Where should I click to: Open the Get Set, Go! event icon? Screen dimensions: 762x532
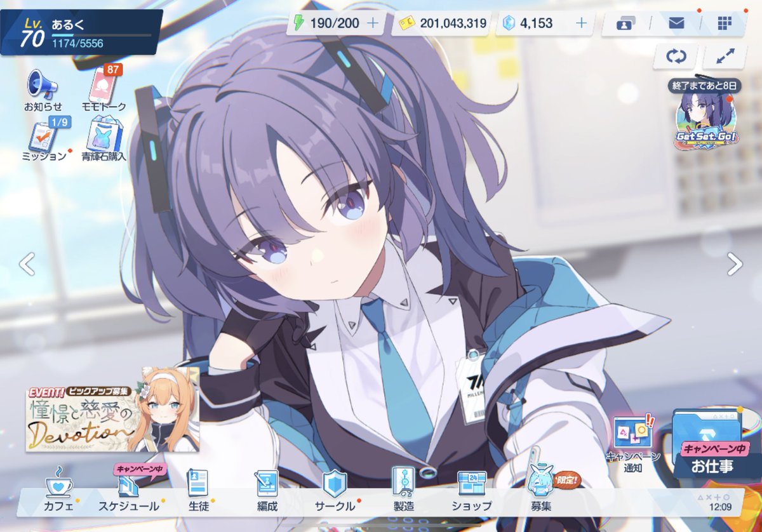(x=706, y=121)
